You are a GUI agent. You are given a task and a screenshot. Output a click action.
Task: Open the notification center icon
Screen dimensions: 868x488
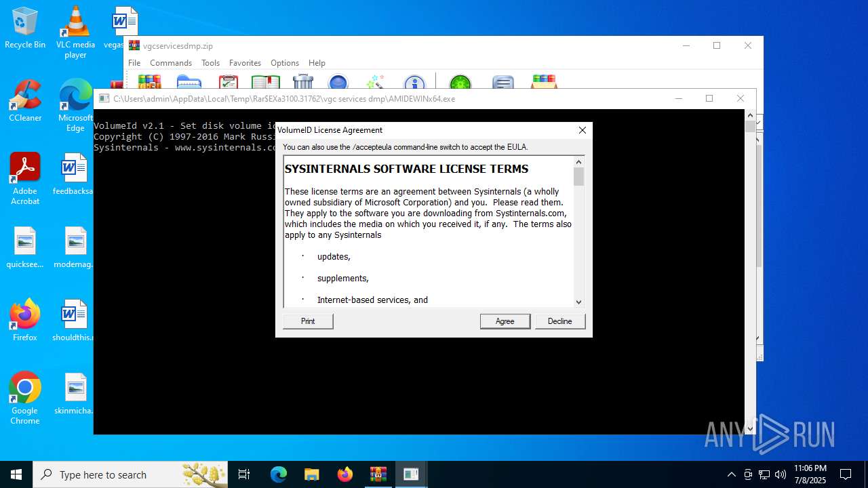point(846,474)
